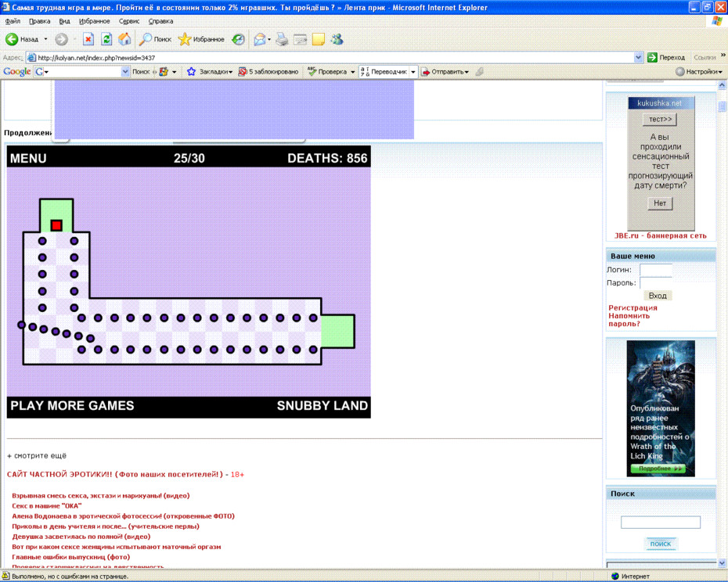Open the Проверка dropdown arrow
Viewport: 728px width, 582px height.
point(352,72)
